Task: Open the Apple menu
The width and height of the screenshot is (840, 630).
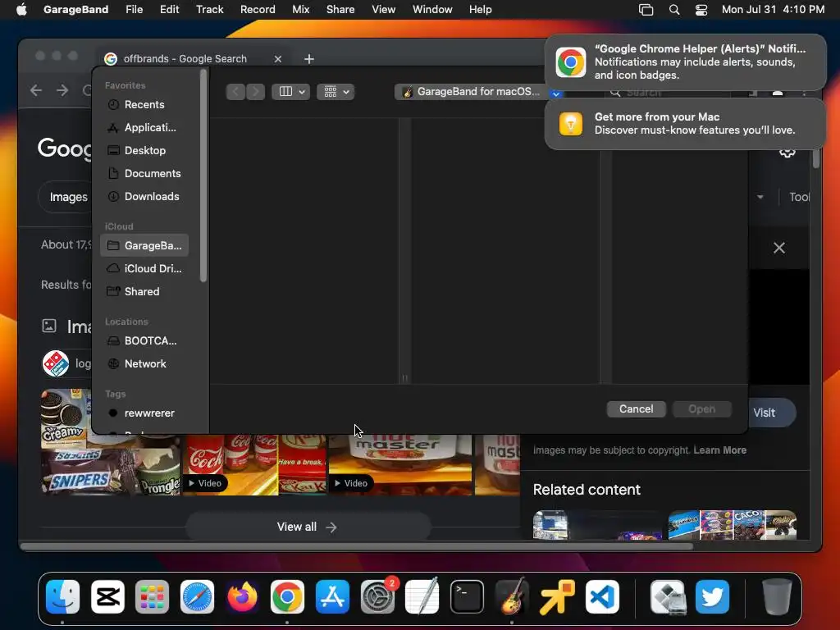Action: 21,9
